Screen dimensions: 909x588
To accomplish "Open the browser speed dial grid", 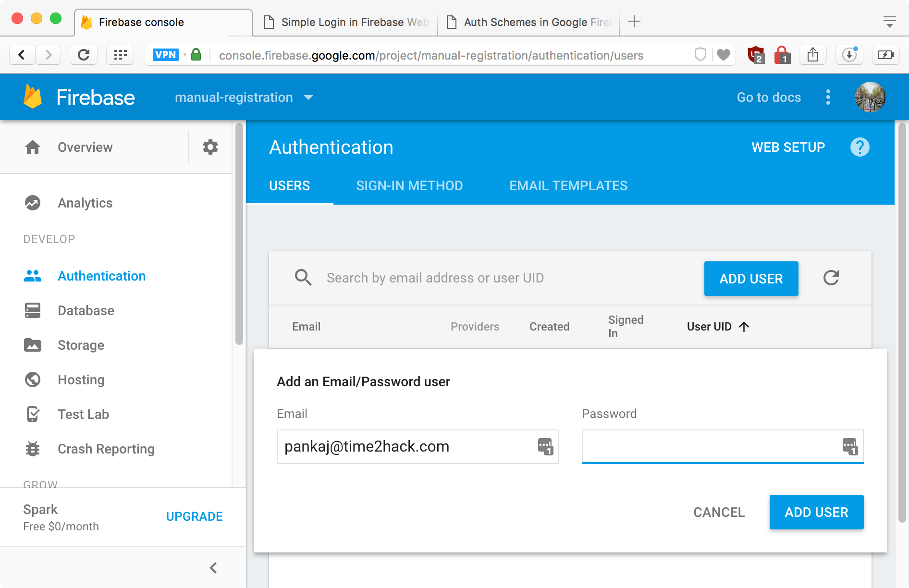I will 120,55.
